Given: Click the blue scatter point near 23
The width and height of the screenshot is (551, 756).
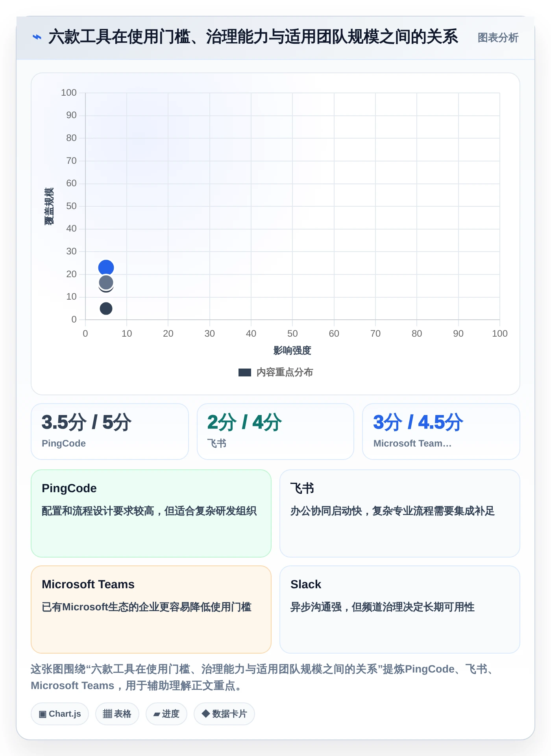Looking at the screenshot, I should [106, 268].
